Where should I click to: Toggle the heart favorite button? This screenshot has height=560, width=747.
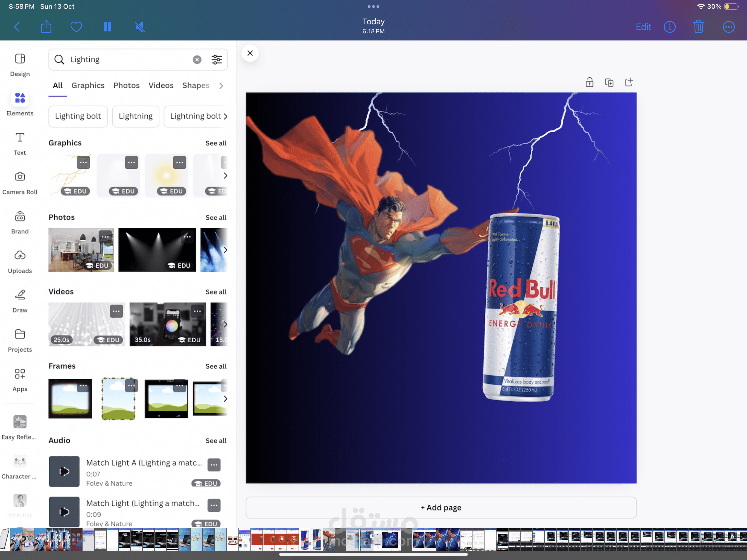pyautogui.click(x=76, y=27)
